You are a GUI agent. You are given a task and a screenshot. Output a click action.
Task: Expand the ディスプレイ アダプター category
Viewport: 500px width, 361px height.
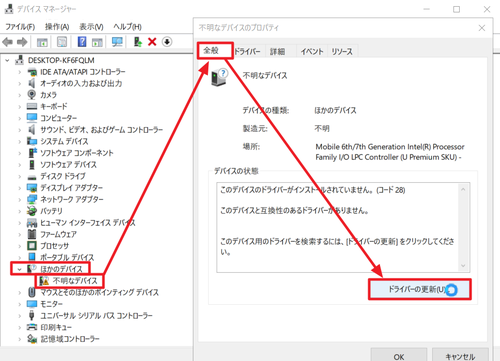point(19,188)
